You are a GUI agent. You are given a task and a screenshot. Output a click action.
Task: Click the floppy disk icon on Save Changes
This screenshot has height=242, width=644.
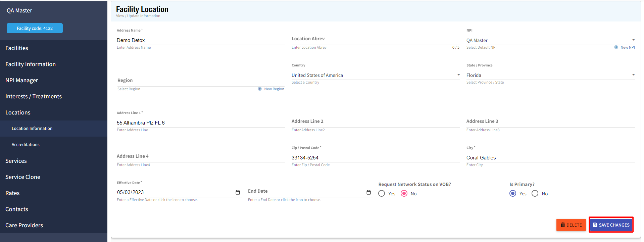click(x=595, y=225)
